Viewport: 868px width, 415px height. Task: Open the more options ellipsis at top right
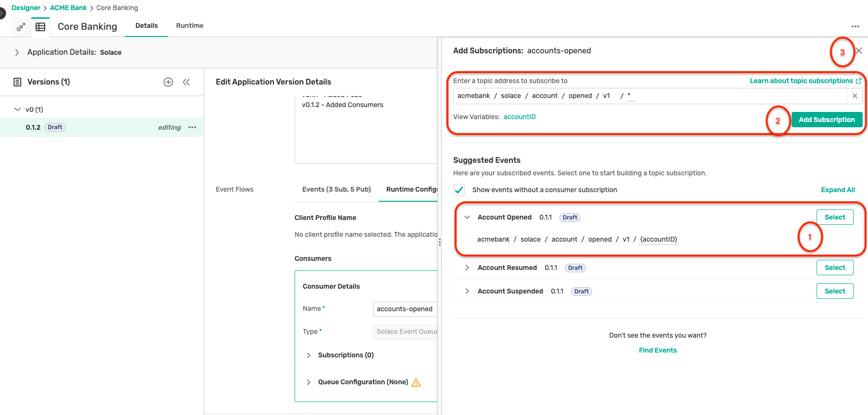coord(855,26)
